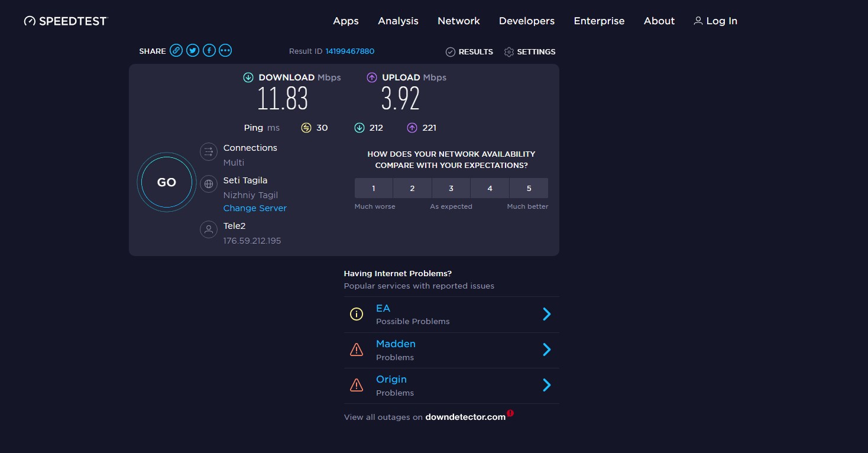The height and width of the screenshot is (453, 868).
Task: Click the upload latency icon next to 221
Action: pos(412,128)
